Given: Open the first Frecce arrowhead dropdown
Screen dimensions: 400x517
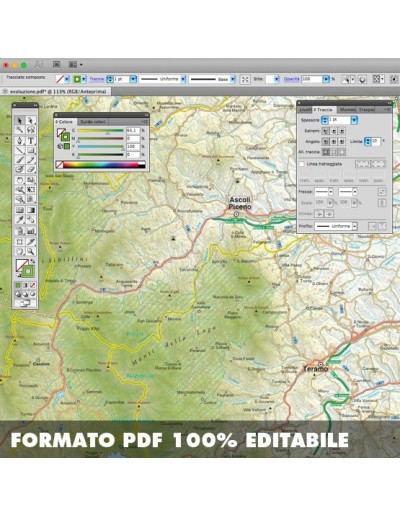Looking at the screenshot, I should [331, 192].
